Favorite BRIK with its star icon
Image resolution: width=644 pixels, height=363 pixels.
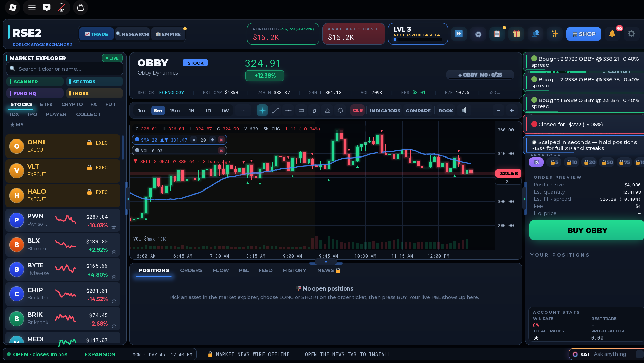click(114, 326)
